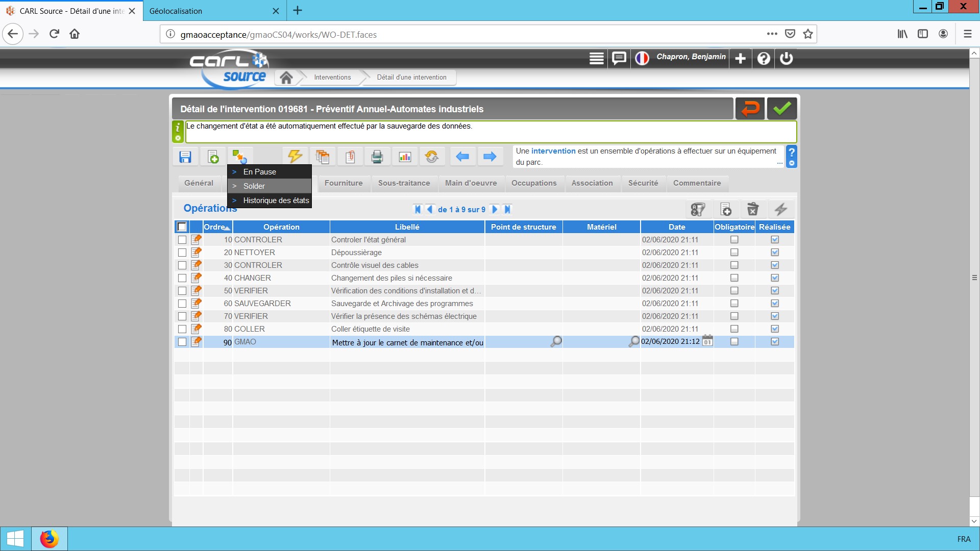This screenshot has height=551, width=980.
Task: Open Historique des états menu entry
Action: click(276, 201)
